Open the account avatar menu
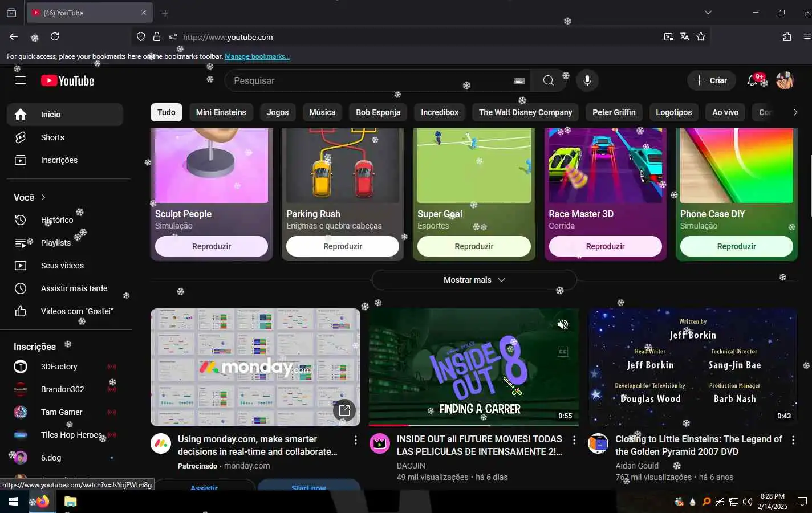Screen dimensions: 812x513 tap(785, 80)
